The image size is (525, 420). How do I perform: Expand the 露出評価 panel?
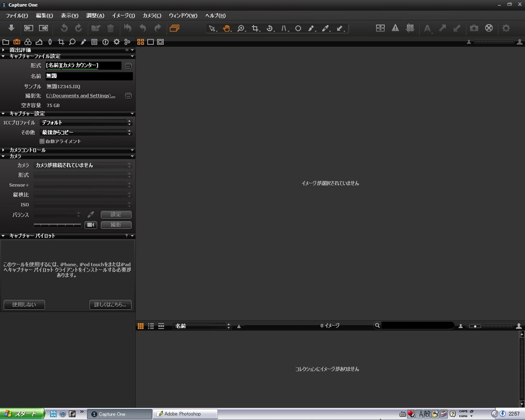tap(3, 50)
